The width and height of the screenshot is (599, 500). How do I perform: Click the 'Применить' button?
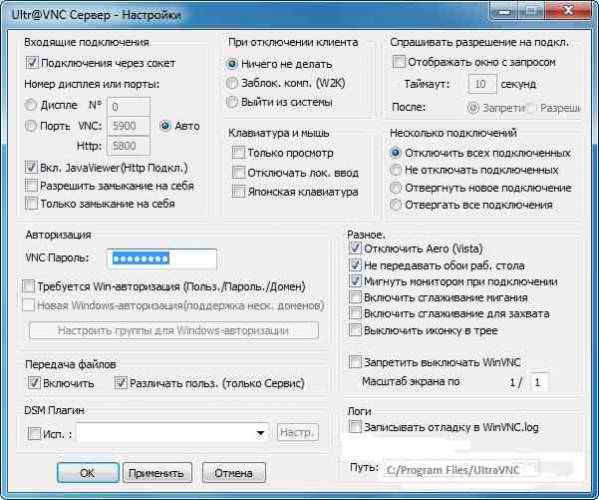(157, 473)
